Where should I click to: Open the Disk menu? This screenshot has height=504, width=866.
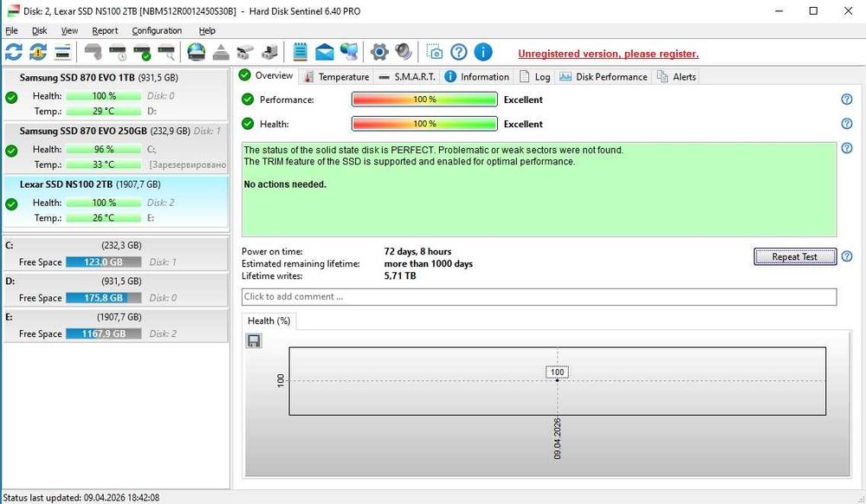click(39, 31)
